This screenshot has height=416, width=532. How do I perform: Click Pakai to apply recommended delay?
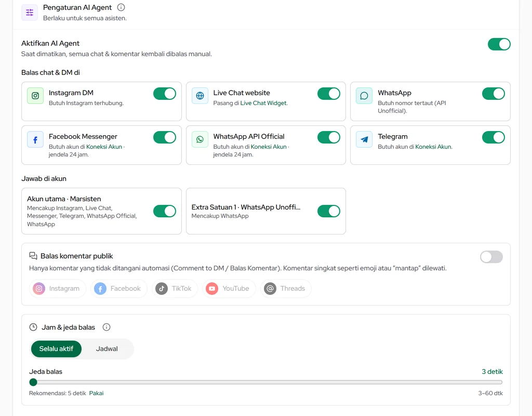[x=96, y=393]
